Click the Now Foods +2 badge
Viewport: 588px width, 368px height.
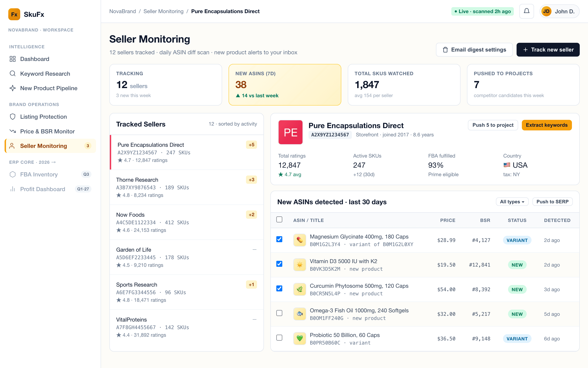[x=252, y=215]
